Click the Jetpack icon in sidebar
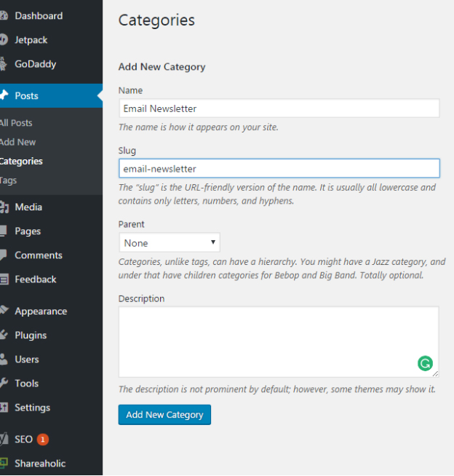Image resolution: width=454 pixels, height=476 pixels. (x=4, y=40)
